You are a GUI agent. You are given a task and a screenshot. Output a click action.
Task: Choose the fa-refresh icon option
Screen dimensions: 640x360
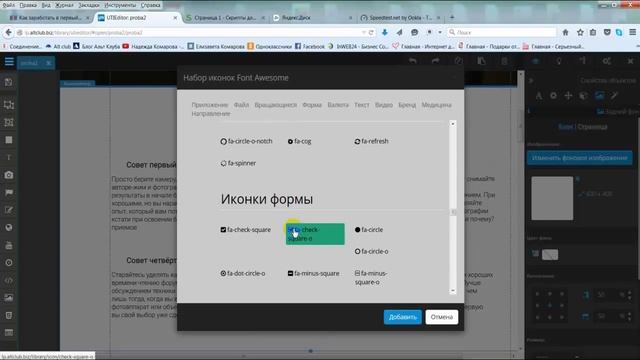tap(371, 141)
